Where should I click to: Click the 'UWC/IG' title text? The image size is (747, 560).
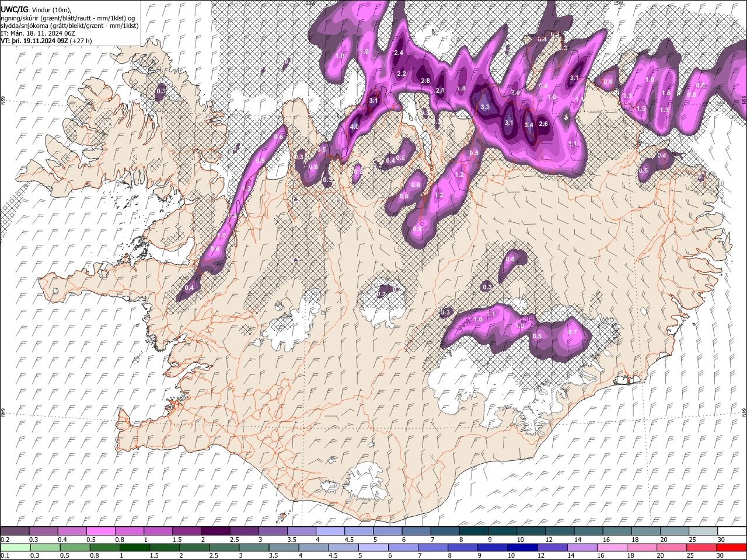(13, 9)
